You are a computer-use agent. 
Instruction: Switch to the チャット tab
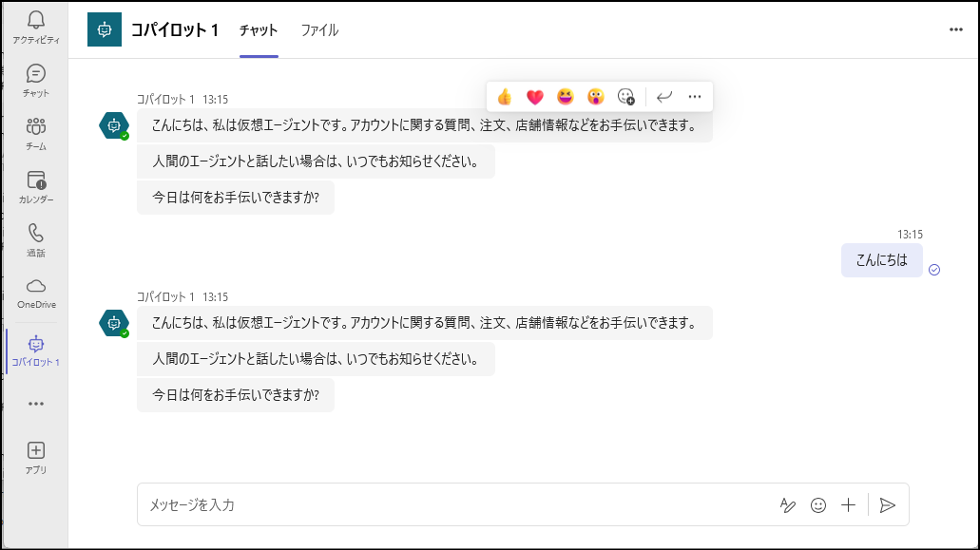click(x=259, y=30)
